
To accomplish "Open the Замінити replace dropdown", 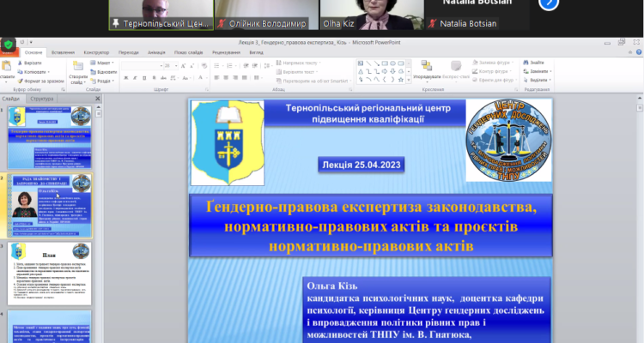I will point(538,71).
